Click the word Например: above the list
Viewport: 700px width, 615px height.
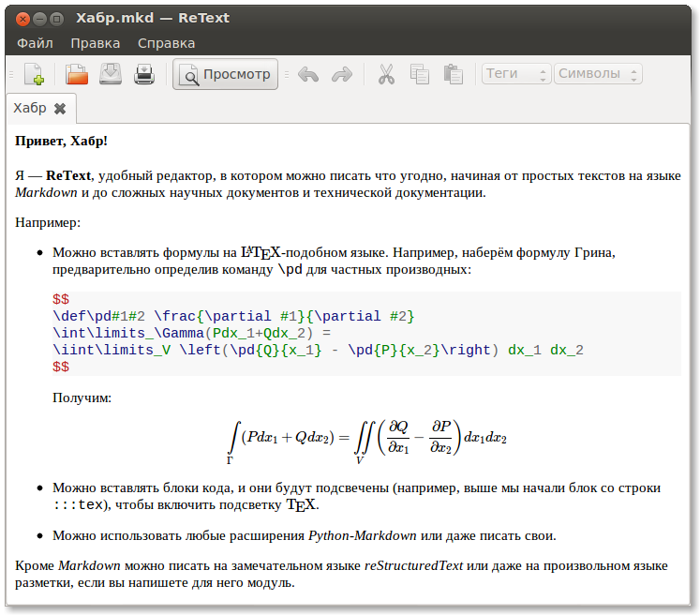click(x=48, y=222)
